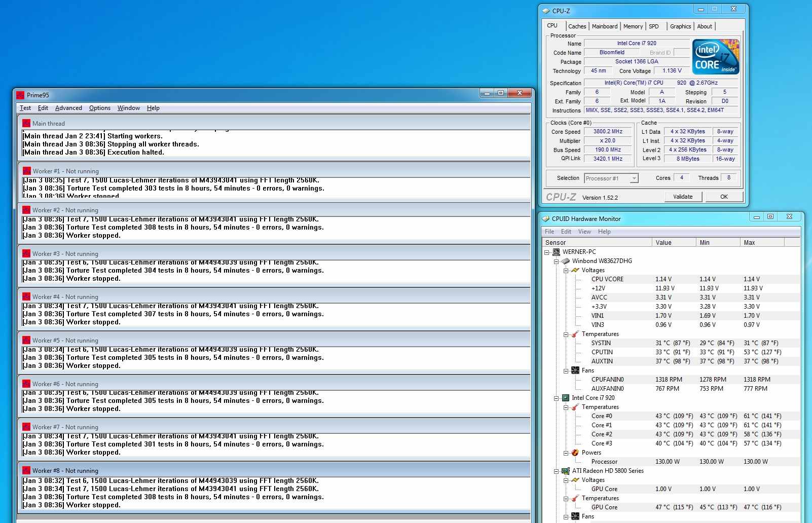
Task: Click the Winbond W83627DHG chip icon
Action: 566,261
